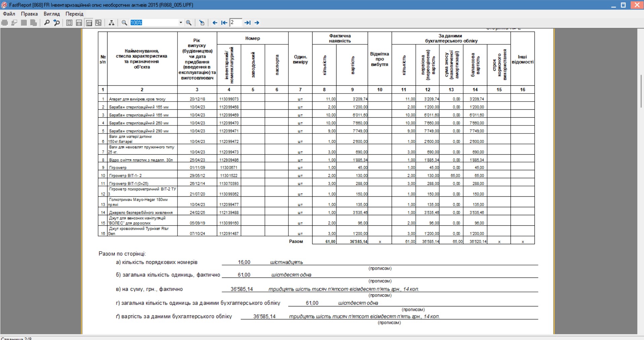
Task: Switch to page width view icon
Action: 79,23
